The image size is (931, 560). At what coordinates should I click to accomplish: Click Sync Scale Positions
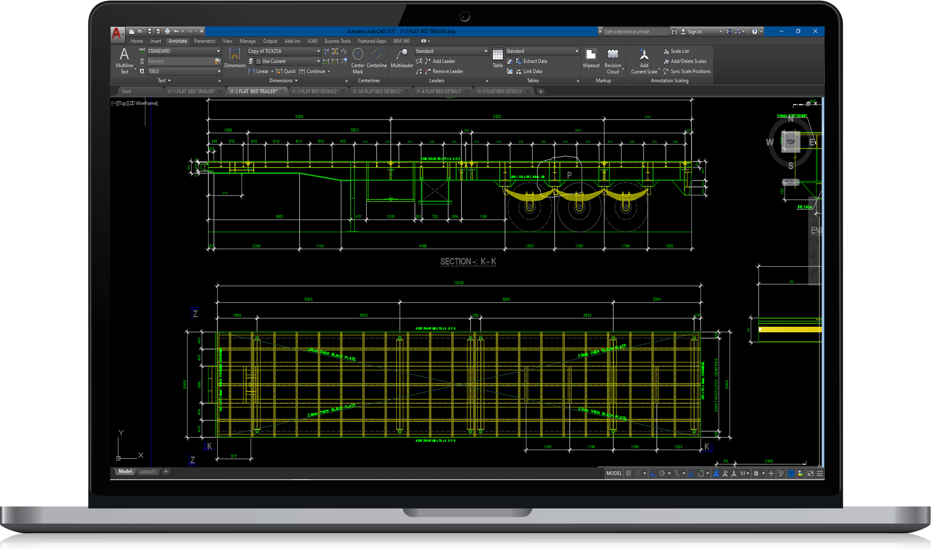pos(687,71)
